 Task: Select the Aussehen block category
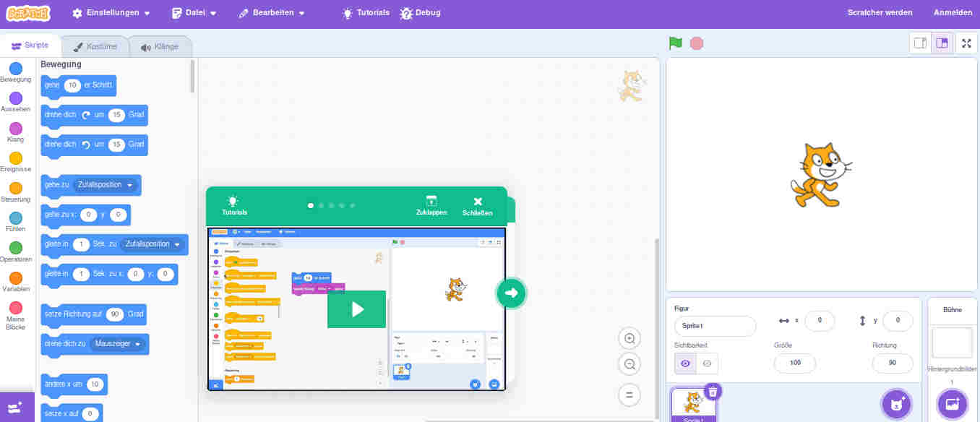(x=15, y=103)
